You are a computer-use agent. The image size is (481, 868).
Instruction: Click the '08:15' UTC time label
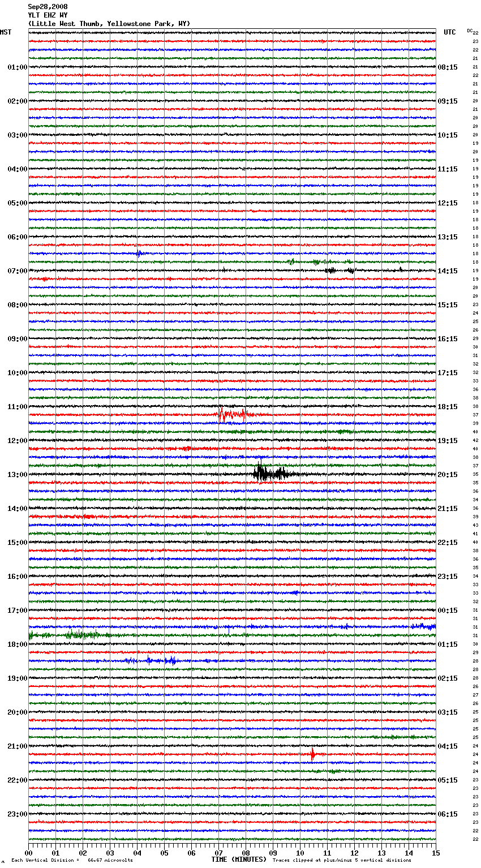point(448,67)
